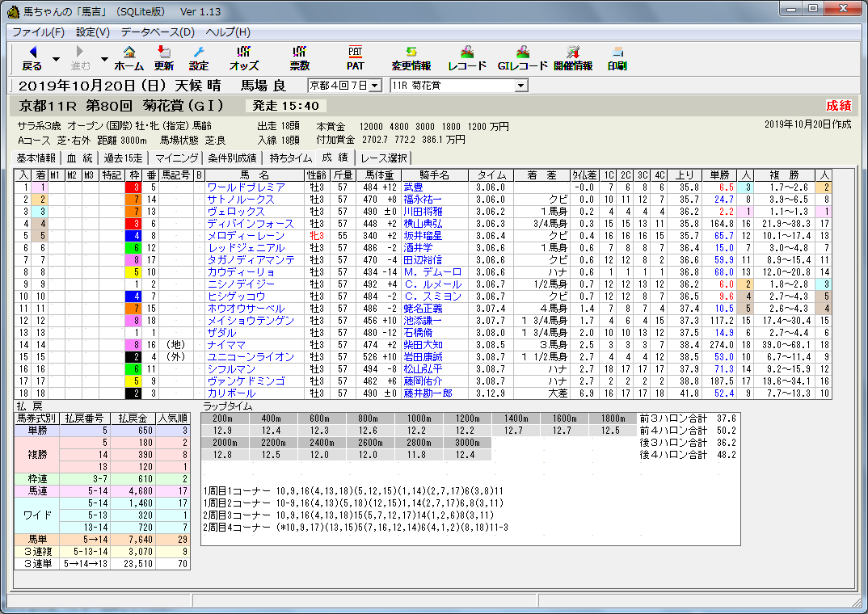Image resolution: width=868 pixels, height=614 pixels.
Task: Open the 京都4回7日 venue dropdown
Action: tap(375, 86)
